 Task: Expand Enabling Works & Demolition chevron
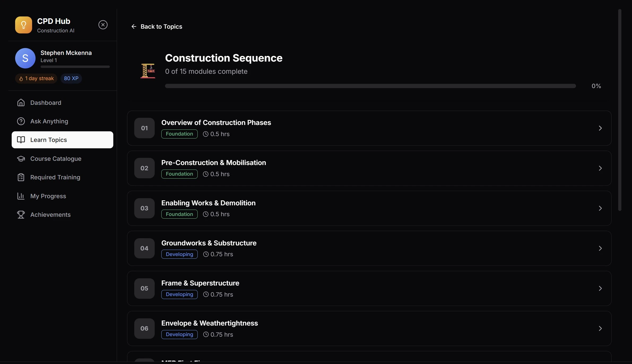point(600,208)
